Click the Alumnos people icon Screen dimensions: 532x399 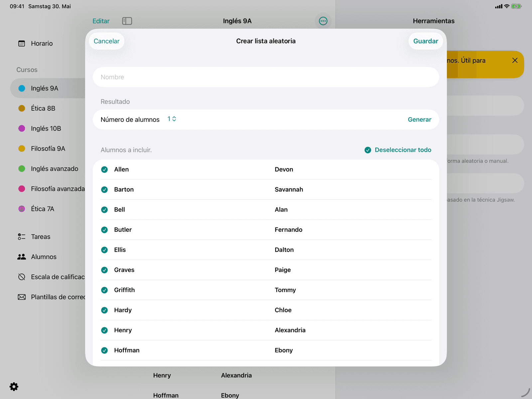point(22,257)
